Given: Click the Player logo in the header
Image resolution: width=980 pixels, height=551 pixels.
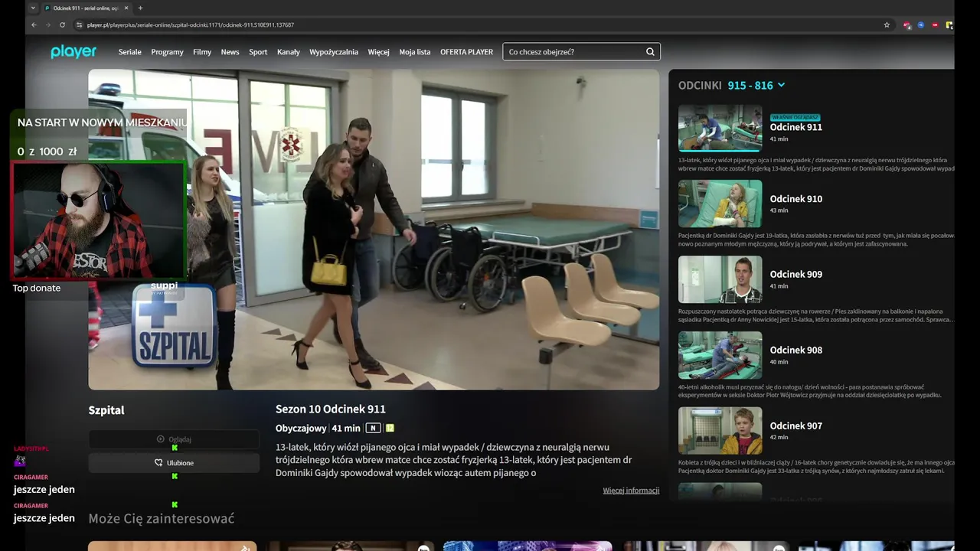Looking at the screenshot, I should (x=73, y=51).
